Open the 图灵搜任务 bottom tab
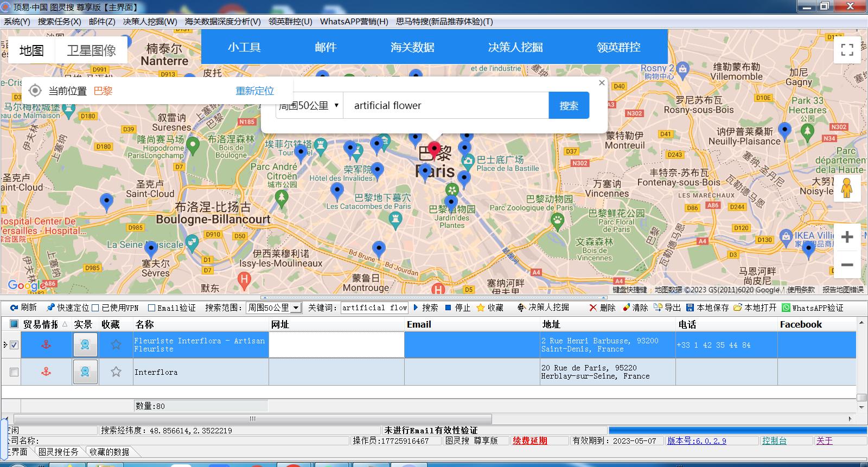The image size is (868, 467). (59, 452)
